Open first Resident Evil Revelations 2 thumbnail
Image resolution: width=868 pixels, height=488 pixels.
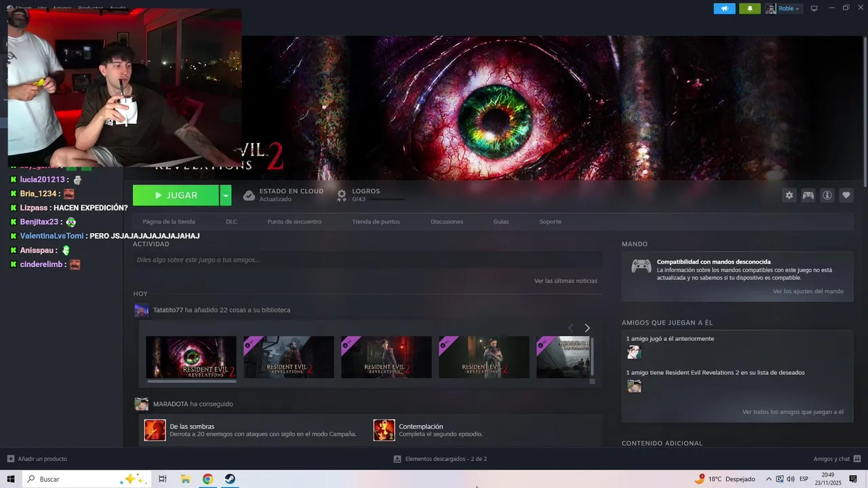(191, 357)
